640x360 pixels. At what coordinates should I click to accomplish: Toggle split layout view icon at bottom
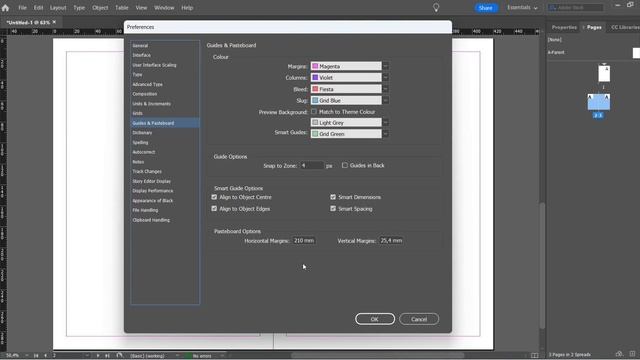click(x=534, y=355)
